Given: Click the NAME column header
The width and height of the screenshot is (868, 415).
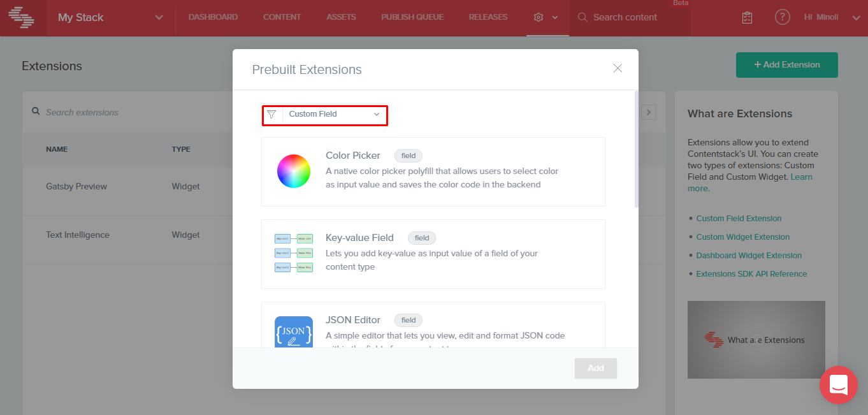Looking at the screenshot, I should tap(57, 149).
